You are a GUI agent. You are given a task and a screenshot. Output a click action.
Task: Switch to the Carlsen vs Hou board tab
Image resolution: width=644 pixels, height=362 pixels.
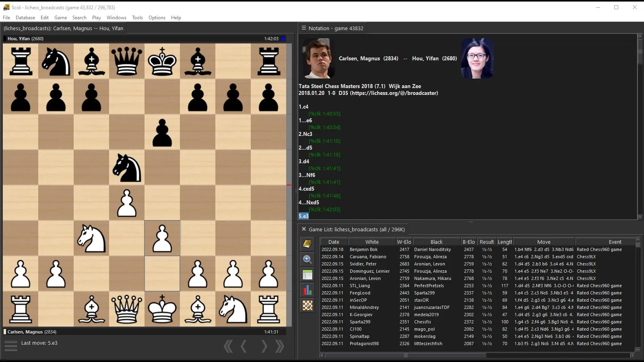click(x=64, y=28)
